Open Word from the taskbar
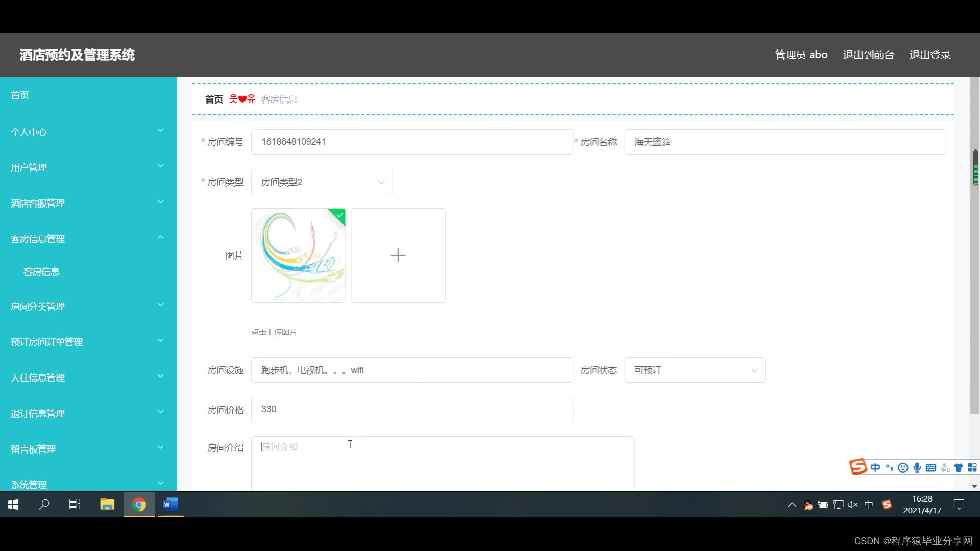This screenshot has height=551, width=980. pos(170,505)
